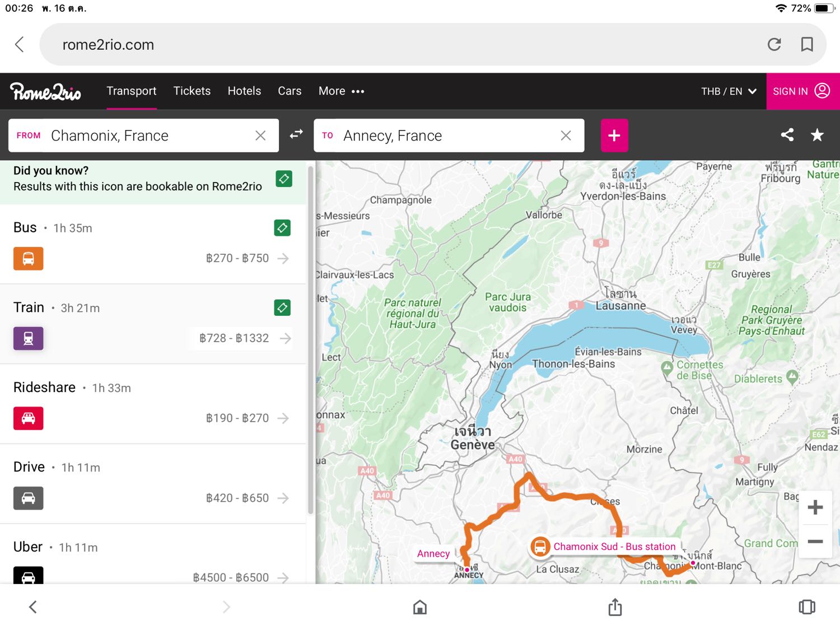Add another destination with plus button
This screenshot has height=630, width=840.
(614, 136)
